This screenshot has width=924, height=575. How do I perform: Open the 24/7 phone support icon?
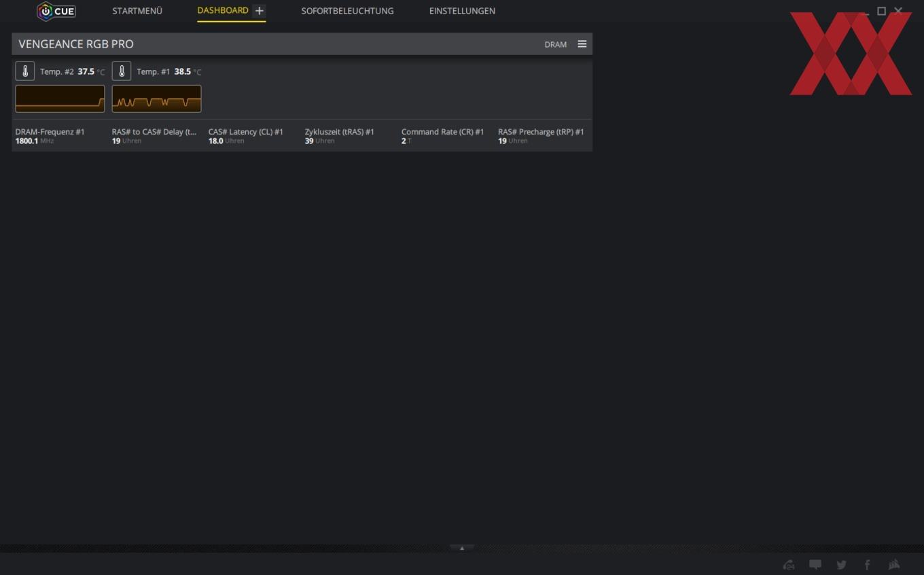pyautogui.click(x=789, y=564)
